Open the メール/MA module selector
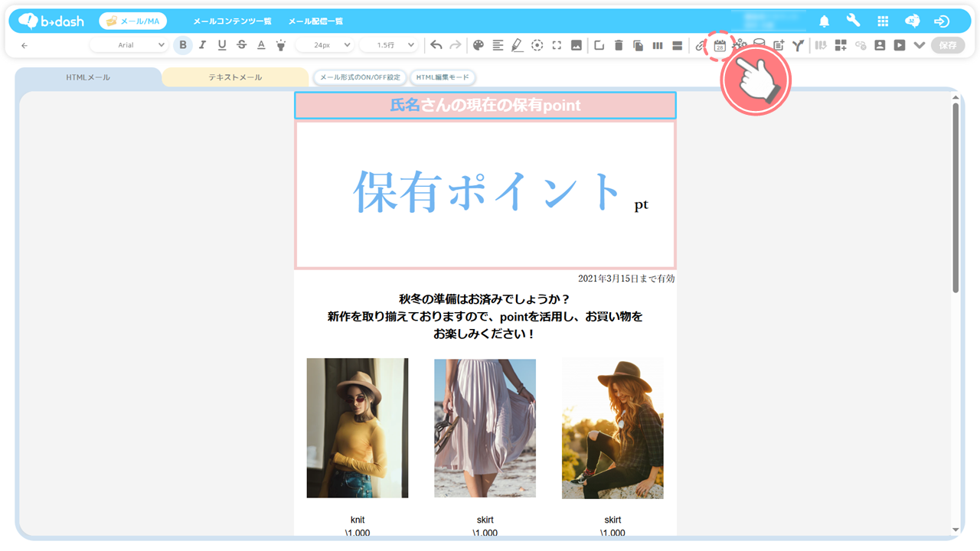 tap(133, 21)
